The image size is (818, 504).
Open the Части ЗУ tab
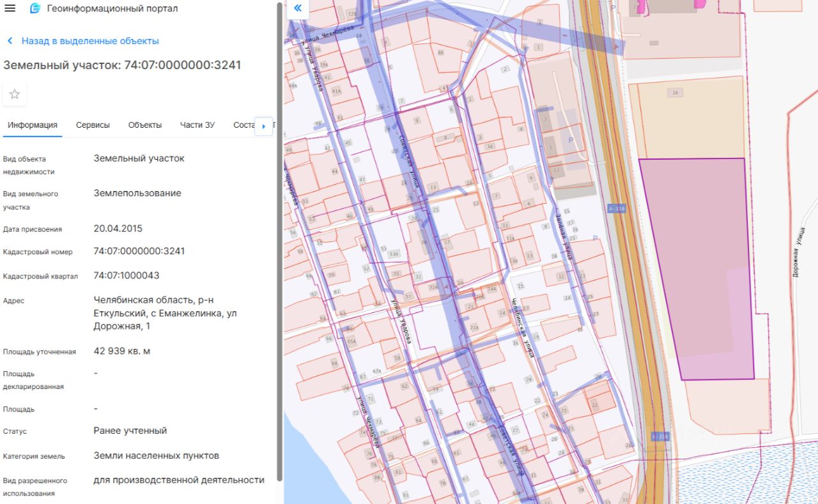(x=197, y=125)
